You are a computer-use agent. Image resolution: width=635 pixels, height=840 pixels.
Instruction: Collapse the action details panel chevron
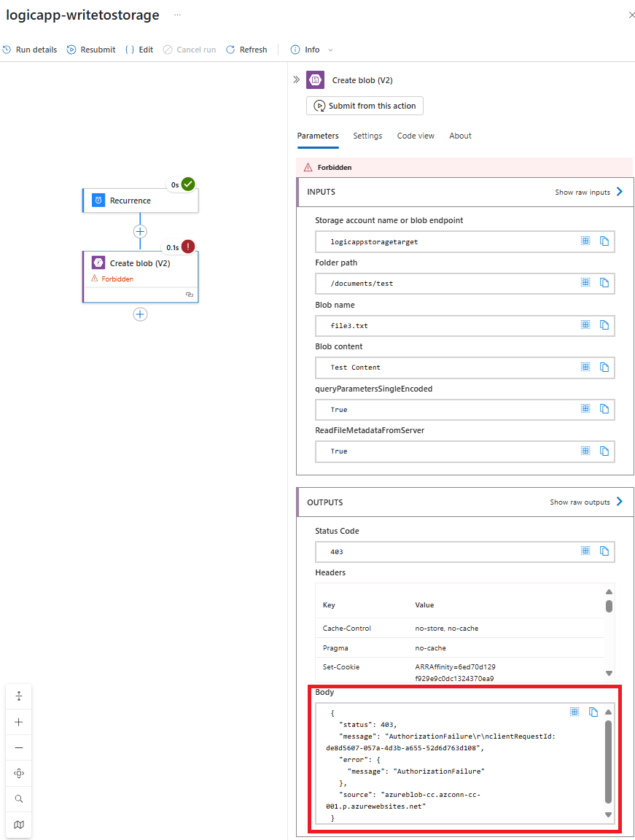tap(297, 79)
